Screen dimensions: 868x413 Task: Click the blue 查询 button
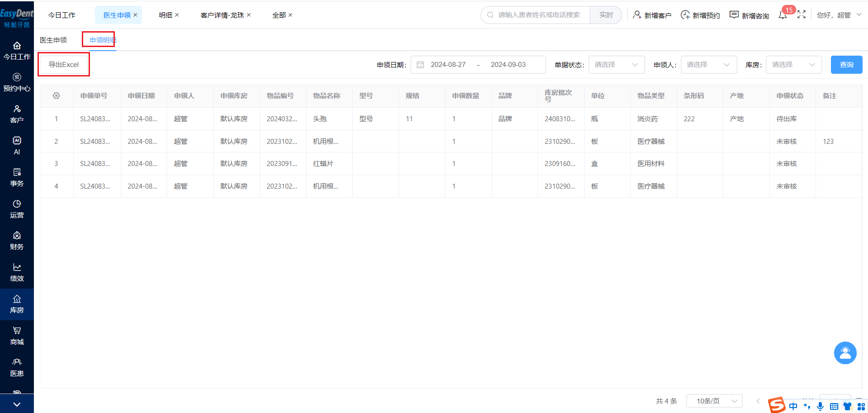(846, 65)
